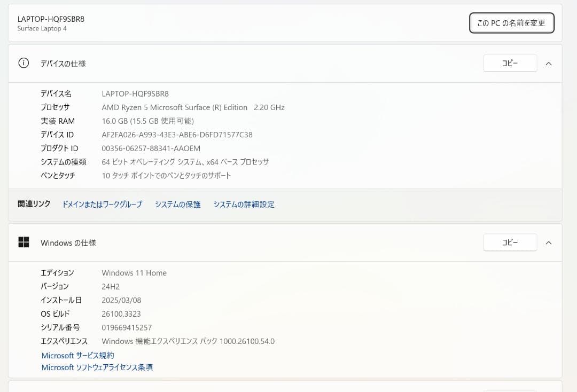Viewport: 577px width, 392px height.
Task: Click the device specifications info icon
Action: tap(24, 63)
